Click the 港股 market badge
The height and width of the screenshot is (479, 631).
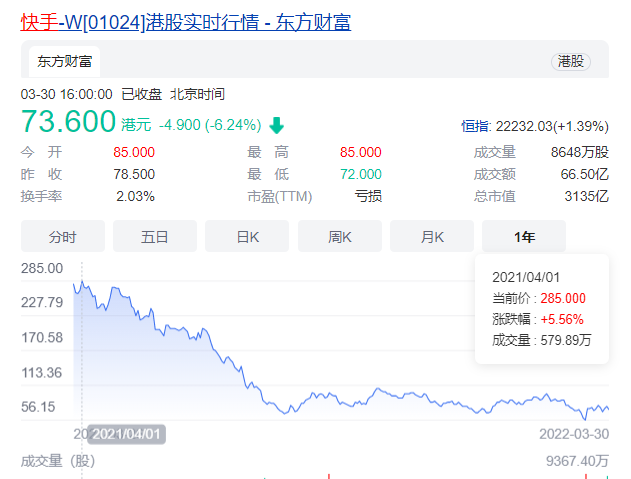[570, 62]
